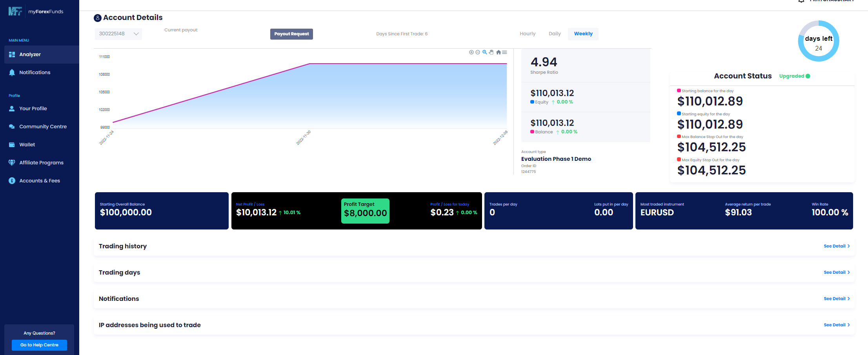Open Wallet from the sidebar menu

pyautogui.click(x=27, y=145)
